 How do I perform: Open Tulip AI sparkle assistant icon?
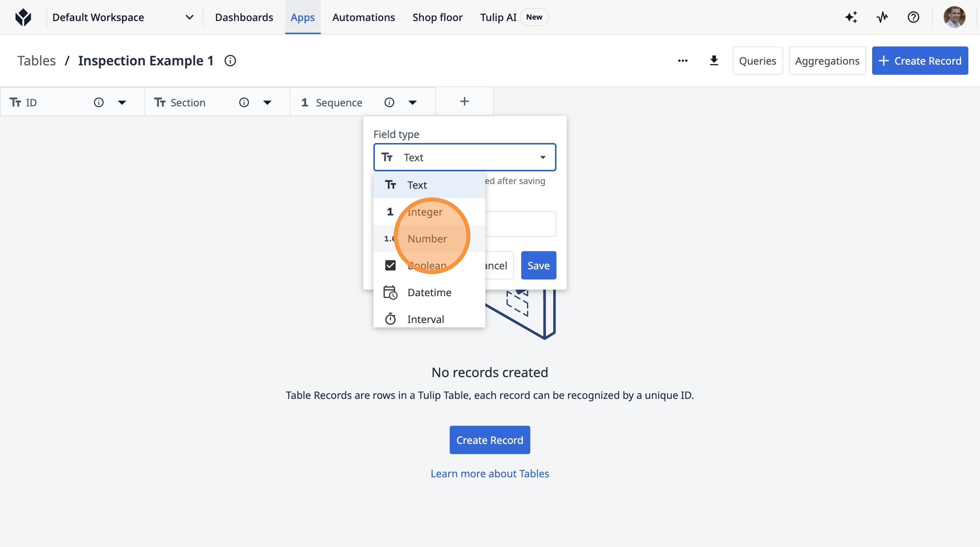point(851,17)
